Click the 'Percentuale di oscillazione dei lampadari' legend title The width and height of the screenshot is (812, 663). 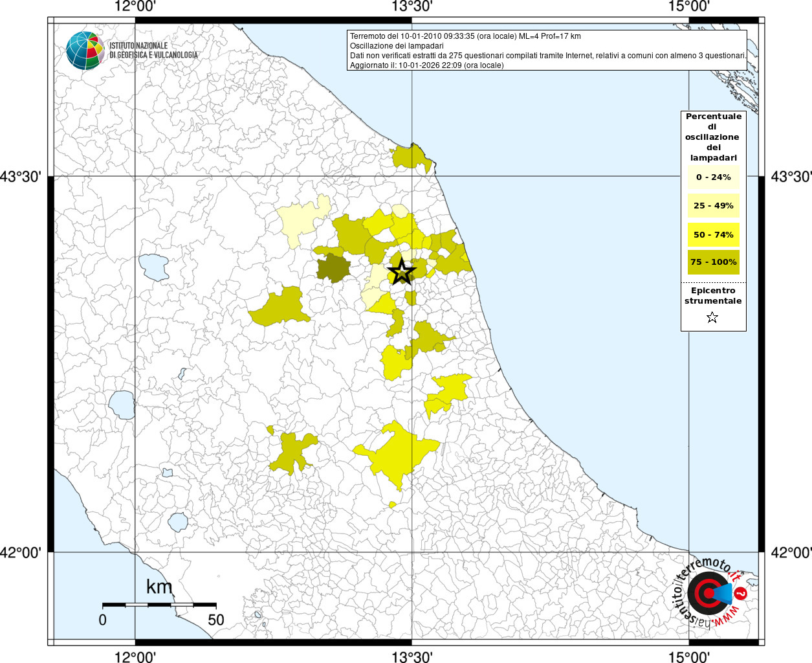click(x=713, y=137)
